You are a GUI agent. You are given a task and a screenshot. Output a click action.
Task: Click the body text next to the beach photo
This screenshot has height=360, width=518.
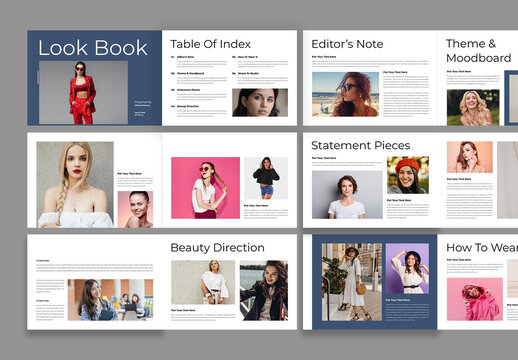(406, 94)
